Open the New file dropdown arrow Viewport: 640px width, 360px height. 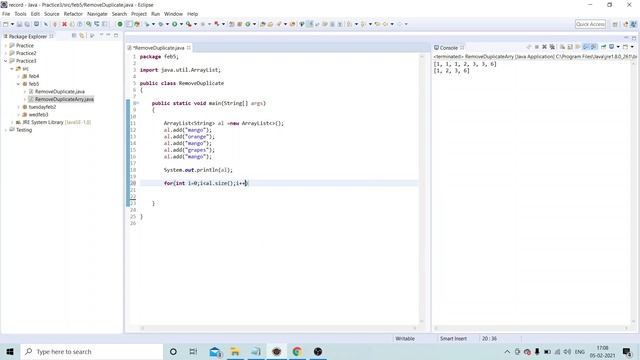(12, 24)
